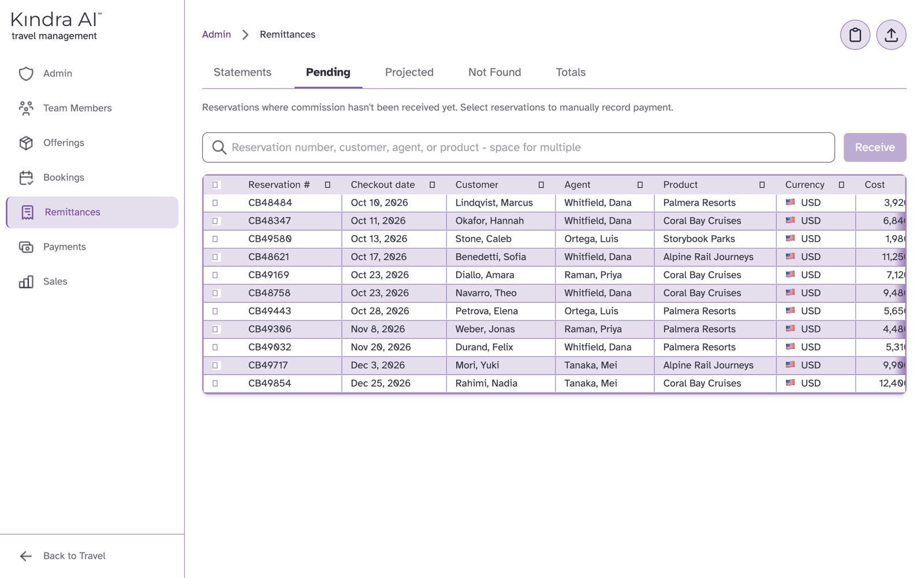Open the Agent column filter
Viewport: 924px width, 578px height.
tap(640, 185)
